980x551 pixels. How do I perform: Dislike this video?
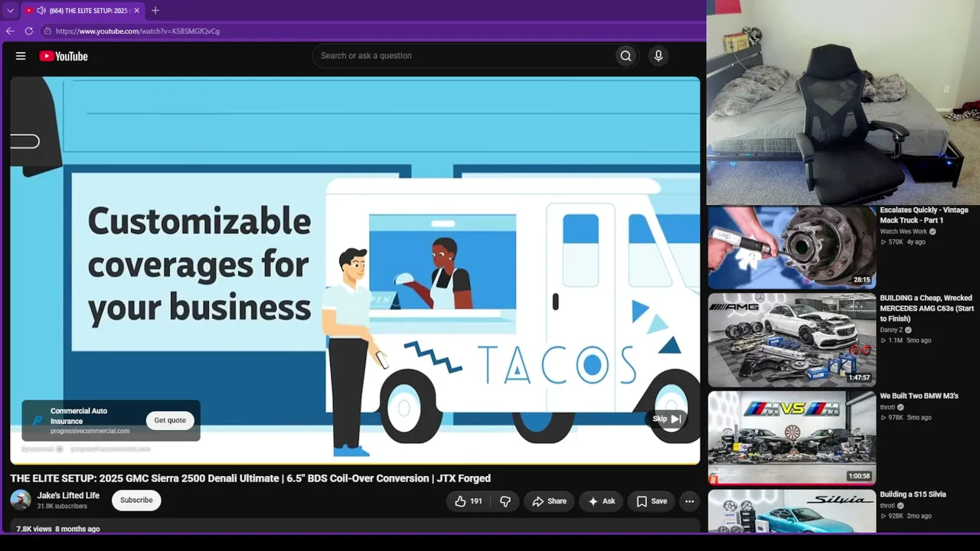point(505,501)
